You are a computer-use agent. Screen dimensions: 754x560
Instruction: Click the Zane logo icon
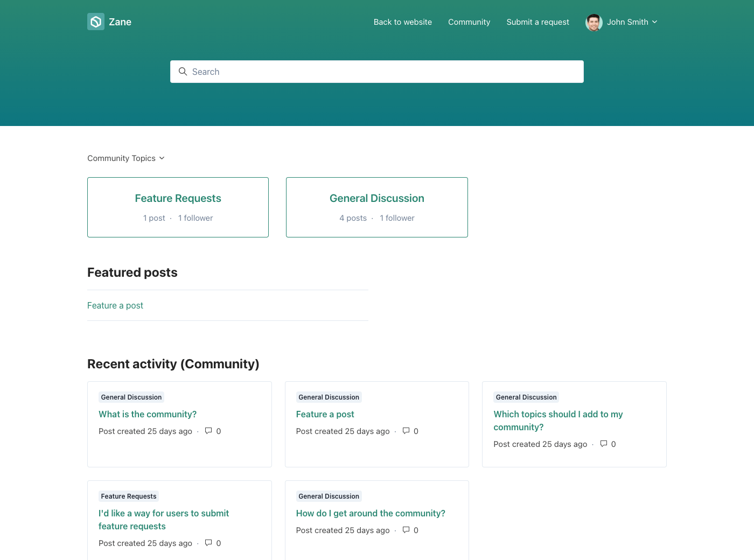pos(96,22)
